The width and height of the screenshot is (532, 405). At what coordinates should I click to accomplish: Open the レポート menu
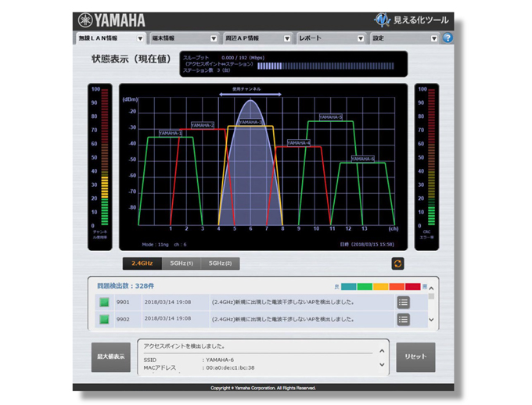332,38
